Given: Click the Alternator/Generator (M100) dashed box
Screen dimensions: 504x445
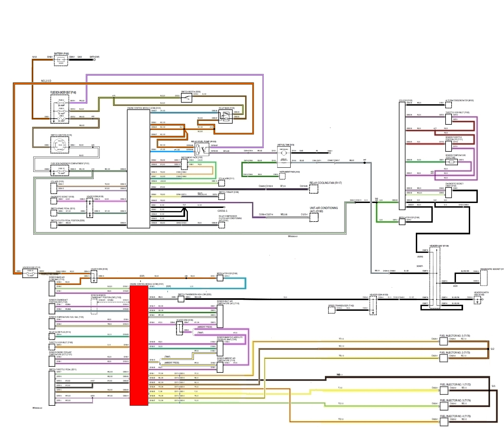Looking at the screenshot, I should coord(448,105).
